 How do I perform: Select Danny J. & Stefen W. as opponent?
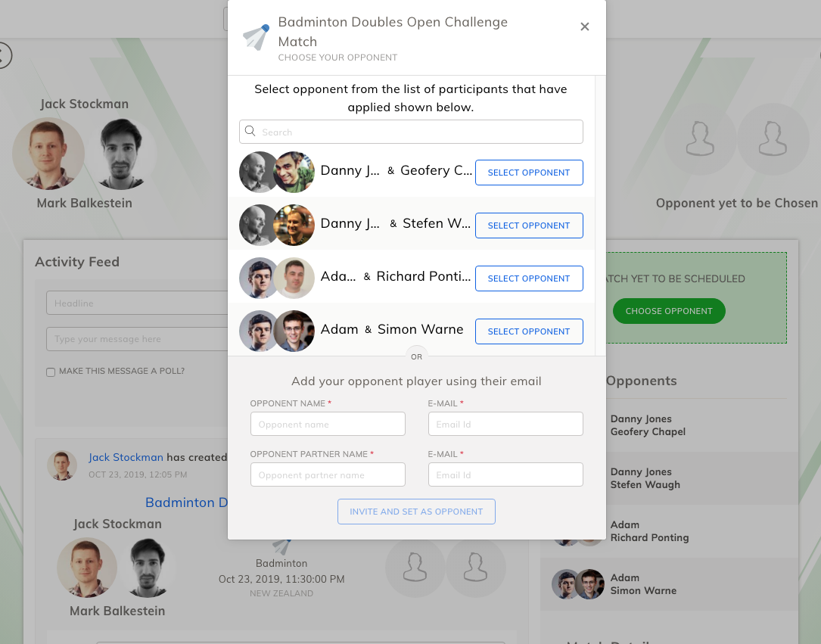529,226
